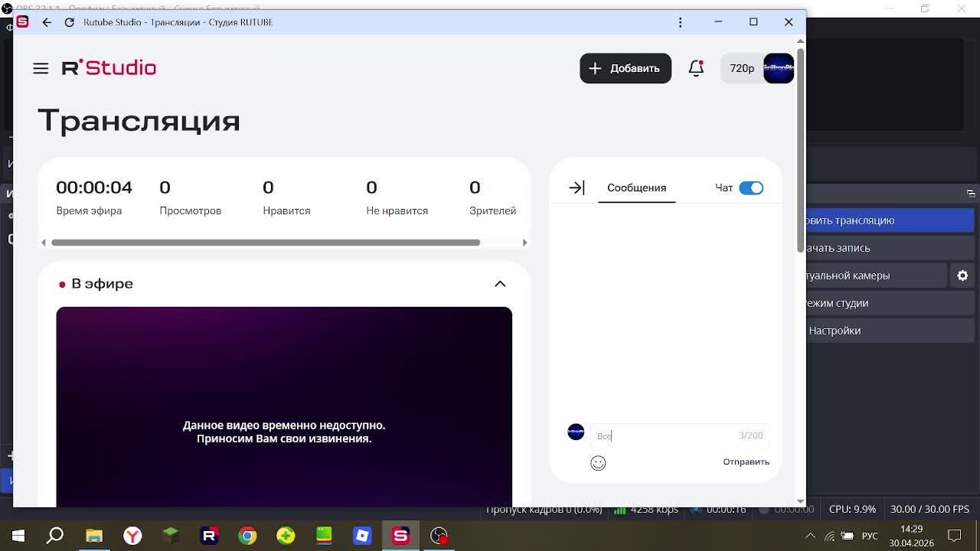Show hidden system tray icons
The height and width of the screenshot is (551, 980).
pyautogui.click(x=810, y=536)
